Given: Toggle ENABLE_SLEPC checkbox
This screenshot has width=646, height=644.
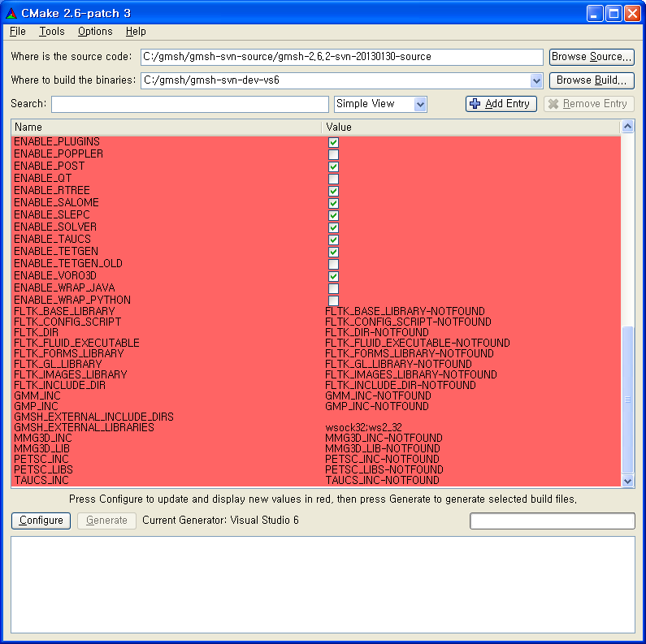Looking at the screenshot, I should tap(333, 215).
